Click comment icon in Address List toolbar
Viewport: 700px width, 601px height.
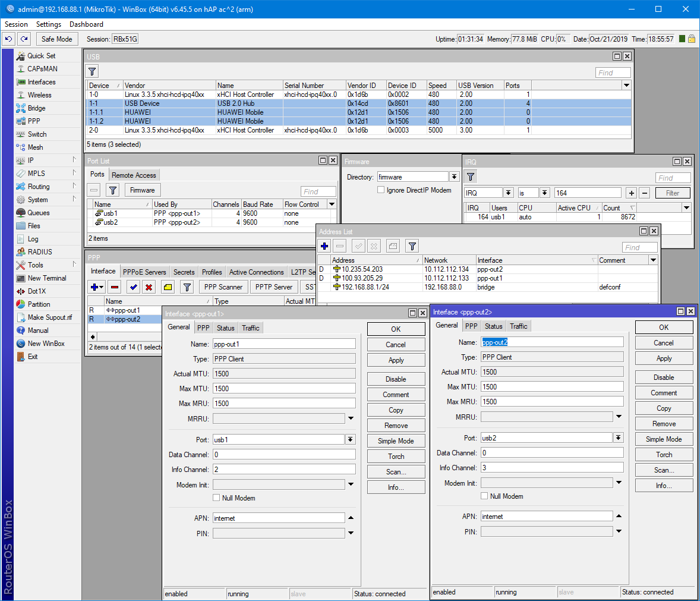coord(393,246)
